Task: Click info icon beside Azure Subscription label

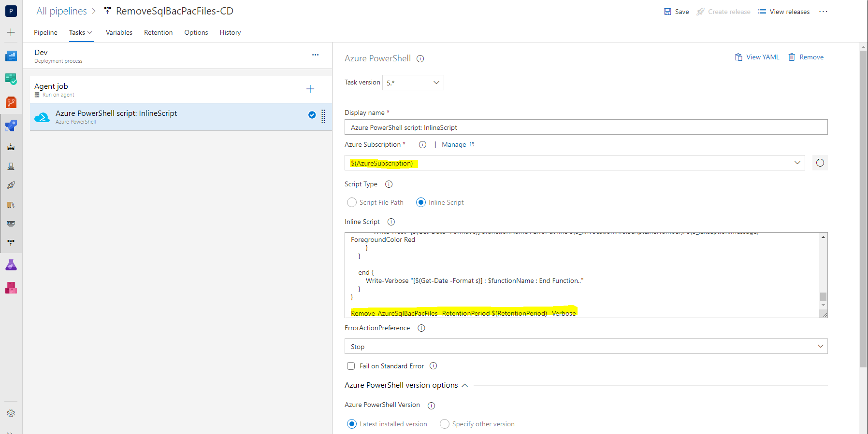Action: click(422, 144)
